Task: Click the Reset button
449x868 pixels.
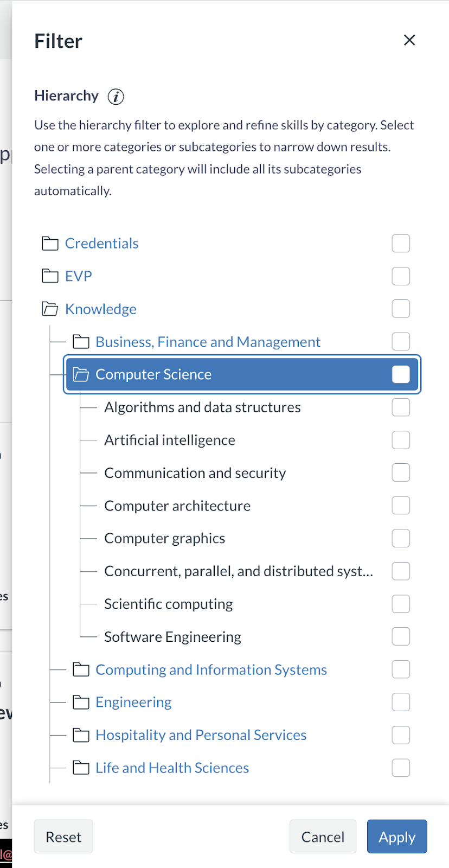Action: (x=63, y=837)
